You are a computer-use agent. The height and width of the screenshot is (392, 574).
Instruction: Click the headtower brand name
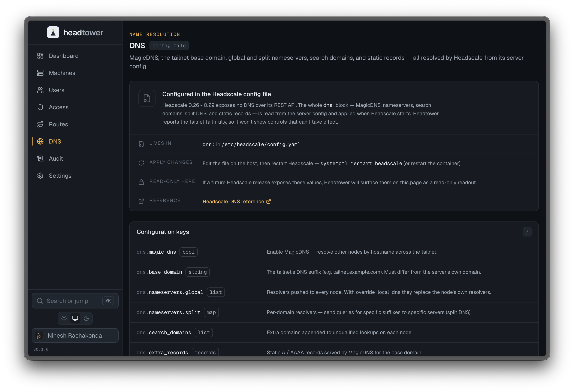pyautogui.click(x=83, y=33)
